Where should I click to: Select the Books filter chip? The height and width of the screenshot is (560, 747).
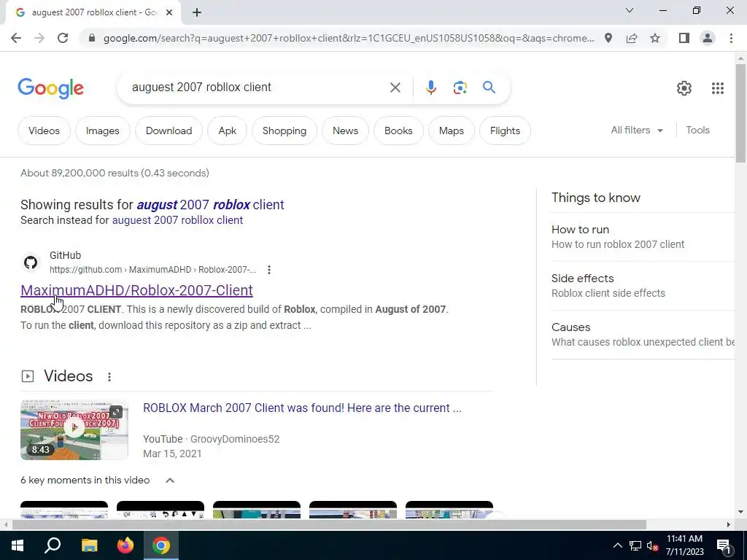398,131
